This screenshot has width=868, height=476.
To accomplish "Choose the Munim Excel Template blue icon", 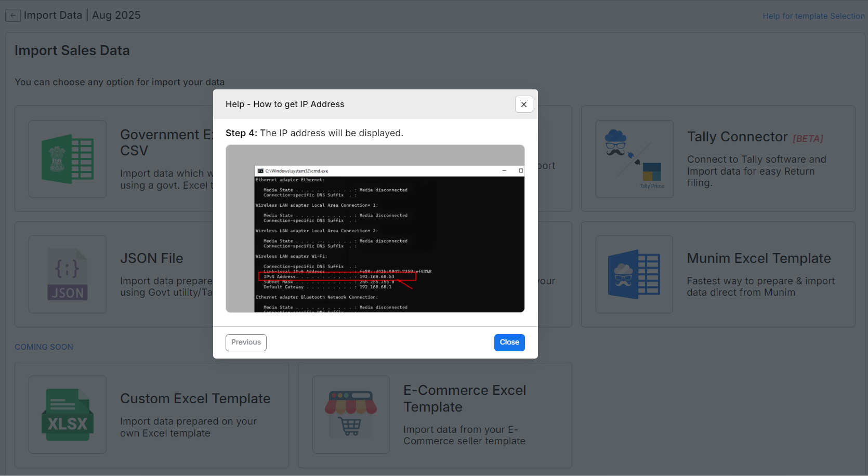I will 634,274.
